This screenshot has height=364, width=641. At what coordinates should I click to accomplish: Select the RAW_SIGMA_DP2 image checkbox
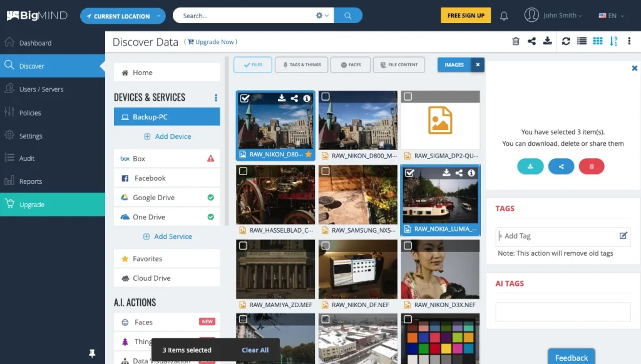[408, 97]
